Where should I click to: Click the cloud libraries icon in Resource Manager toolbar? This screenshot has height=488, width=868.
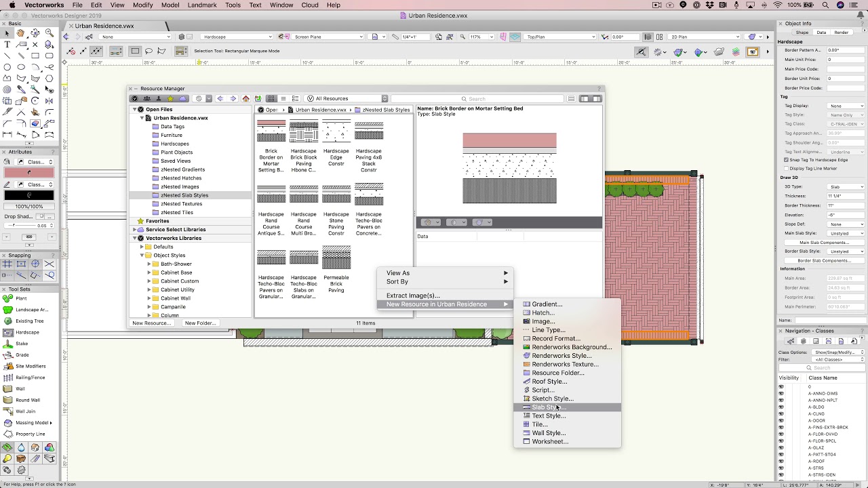coord(183,98)
